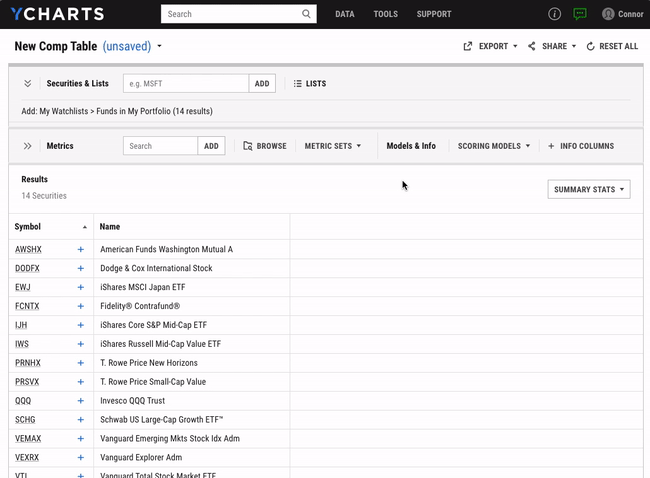Click the plus icon next to AWSHX
Viewport: 650px width, 478px height.
point(80,249)
